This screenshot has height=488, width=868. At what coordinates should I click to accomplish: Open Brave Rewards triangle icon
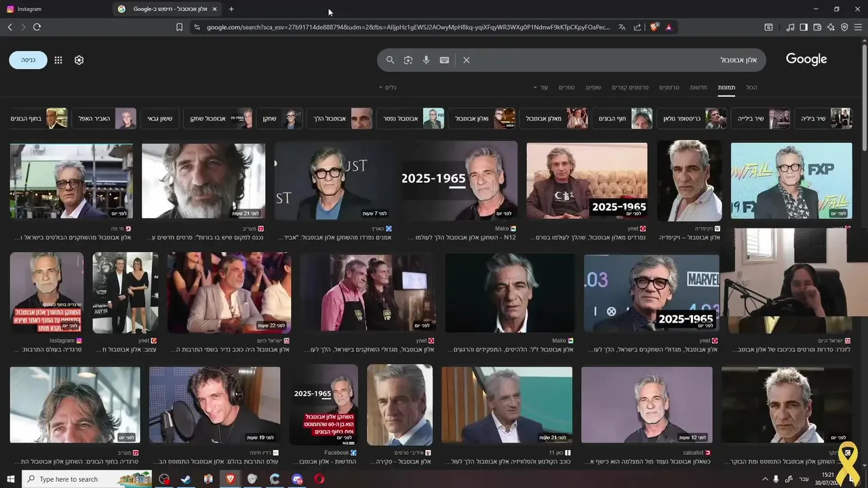coord(669,27)
